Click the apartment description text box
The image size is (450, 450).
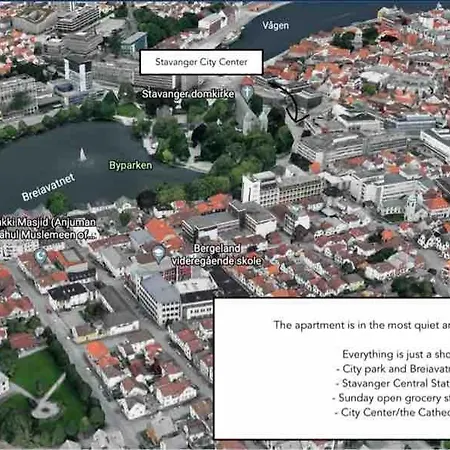(332, 369)
